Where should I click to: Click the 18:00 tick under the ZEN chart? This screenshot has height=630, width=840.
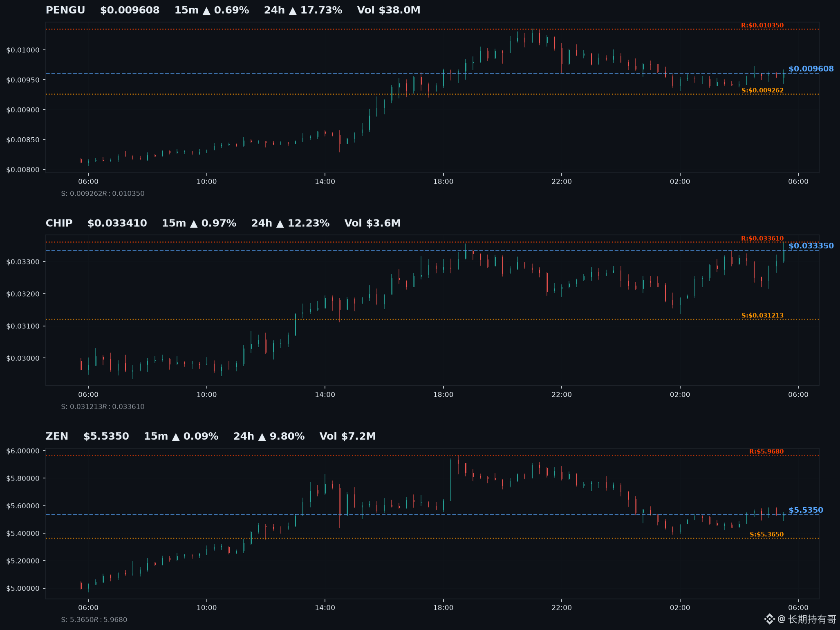444,608
